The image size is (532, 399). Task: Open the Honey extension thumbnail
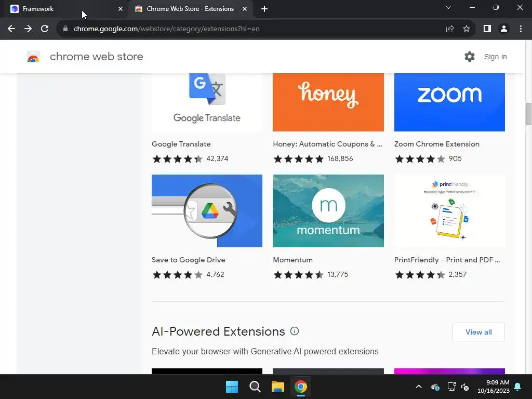[328, 102]
